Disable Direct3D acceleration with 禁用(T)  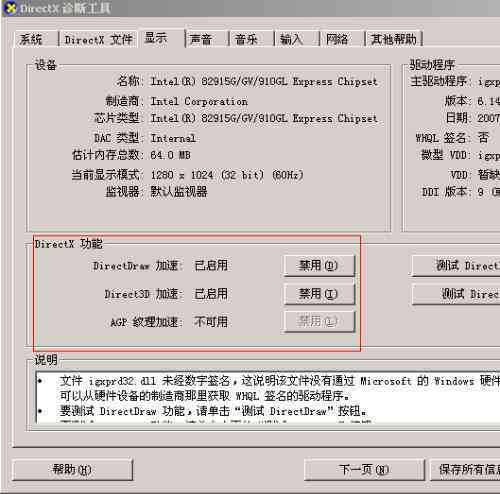pyautogui.click(x=319, y=294)
